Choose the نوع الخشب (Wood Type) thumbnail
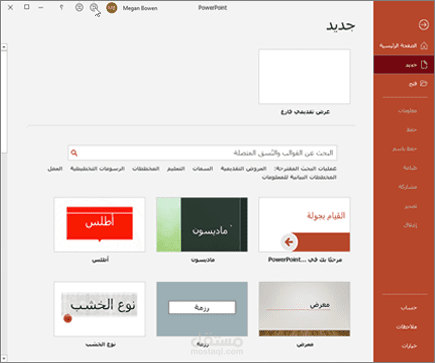435x363 pixels. click(x=99, y=309)
